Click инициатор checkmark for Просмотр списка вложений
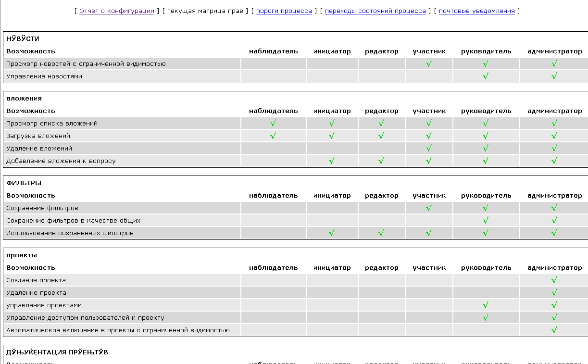 (x=332, y=123)
